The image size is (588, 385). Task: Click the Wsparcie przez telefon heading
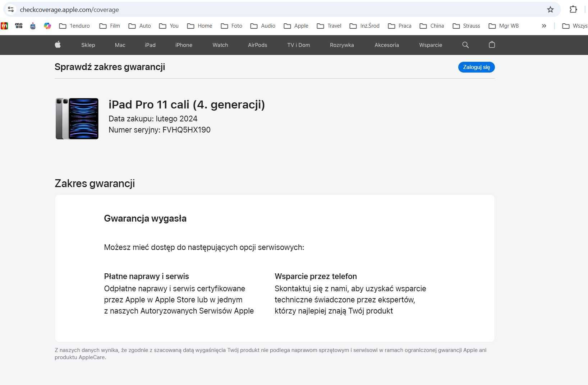(x=316, y=276)
